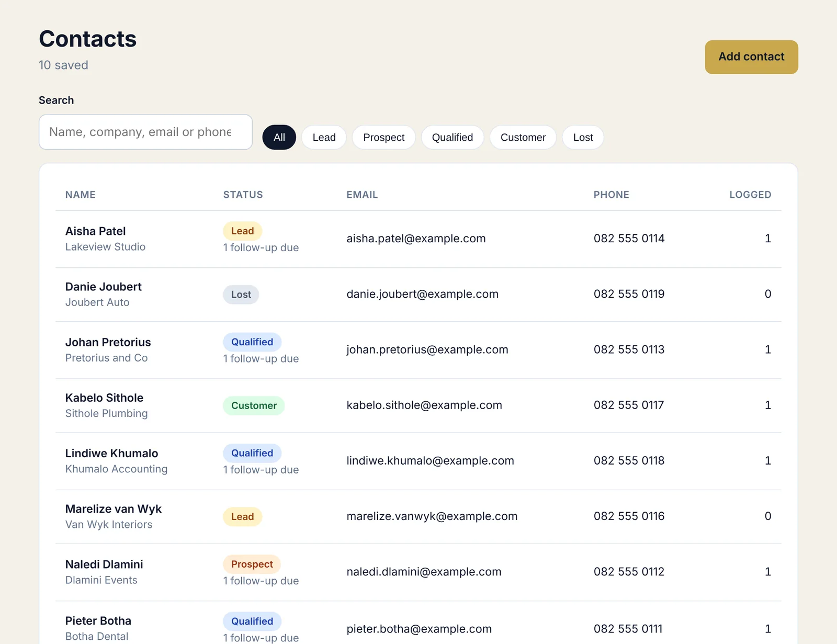Click the Customer badge for Kabelo Sithole
The image size is (837, 644).
[254, 405]
